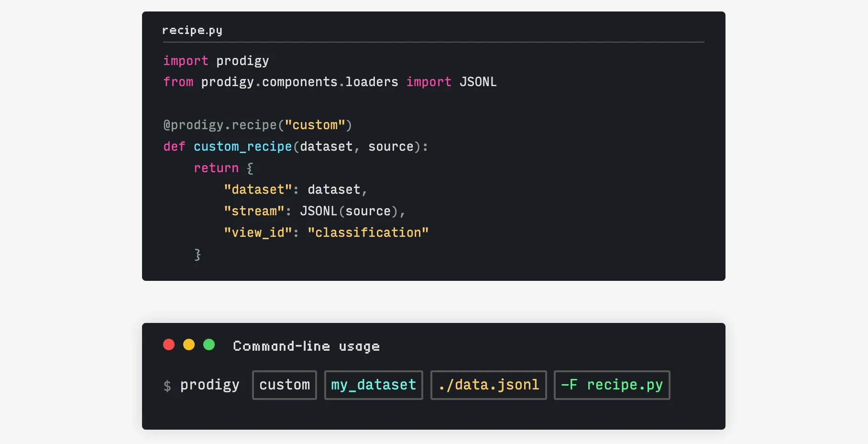Viewport: 868px width, 444px height.
Task: Click the 'return {' keyword line
Action: [224, 168]
